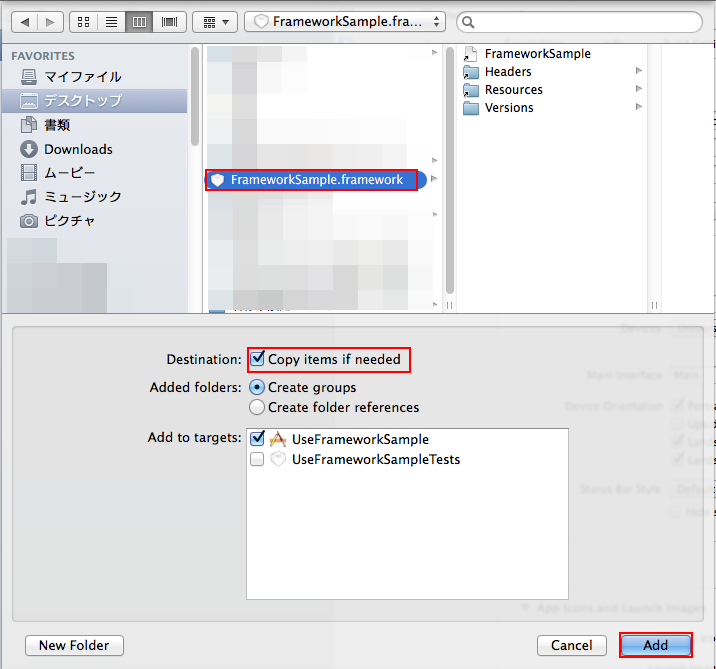Go forward with the right arrow button

coord(50,22)
